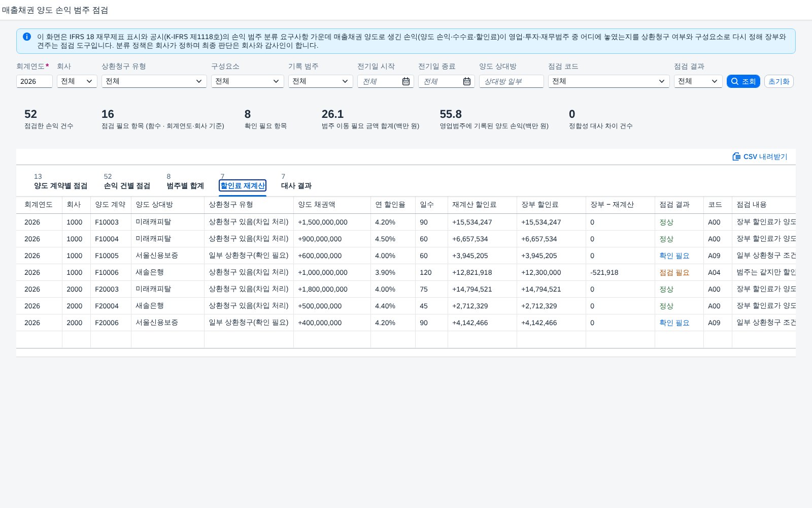This screenshot has width=812, height=508.
Task: Click the 조회 search button
Action: point(743,81)
